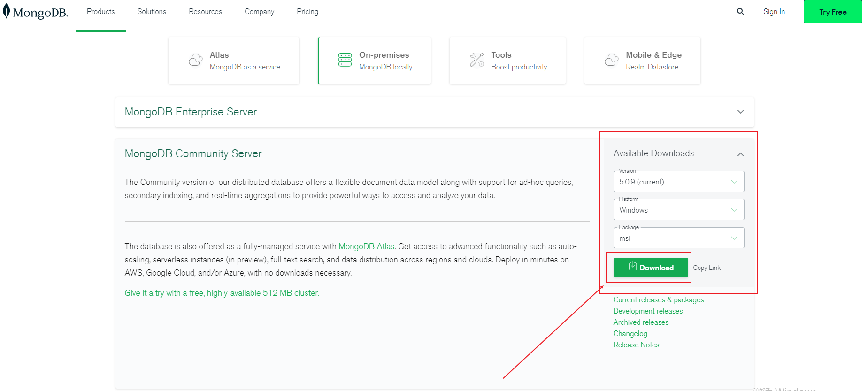Select the Tools Boost productivity tab
This screenshot has width=868, height=391.
(507, 61)
